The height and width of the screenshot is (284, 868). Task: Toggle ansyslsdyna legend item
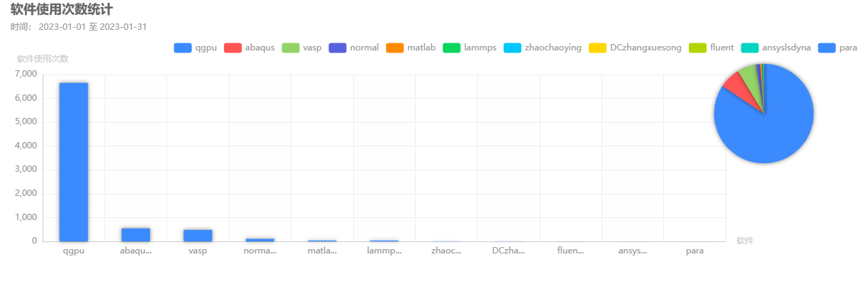point(776,48)
